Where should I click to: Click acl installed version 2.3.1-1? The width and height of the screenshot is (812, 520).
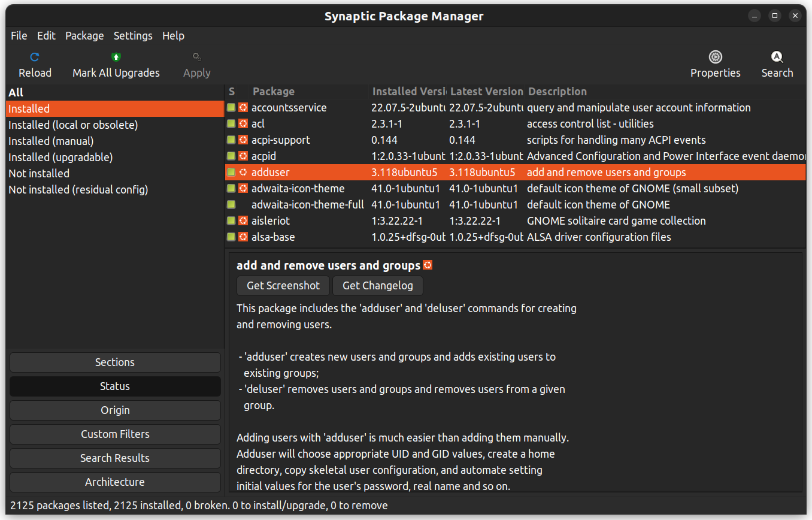387,124
